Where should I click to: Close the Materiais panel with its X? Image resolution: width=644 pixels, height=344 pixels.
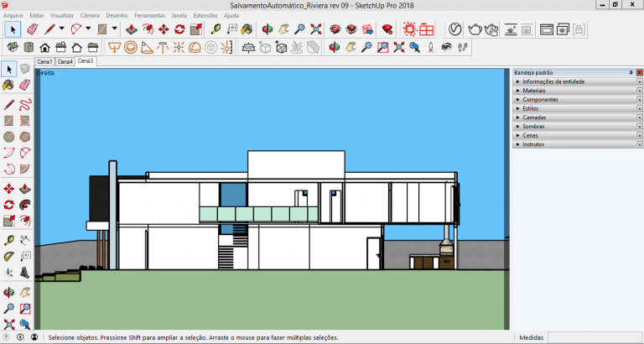pyautogui.click(x=640, y=91)
